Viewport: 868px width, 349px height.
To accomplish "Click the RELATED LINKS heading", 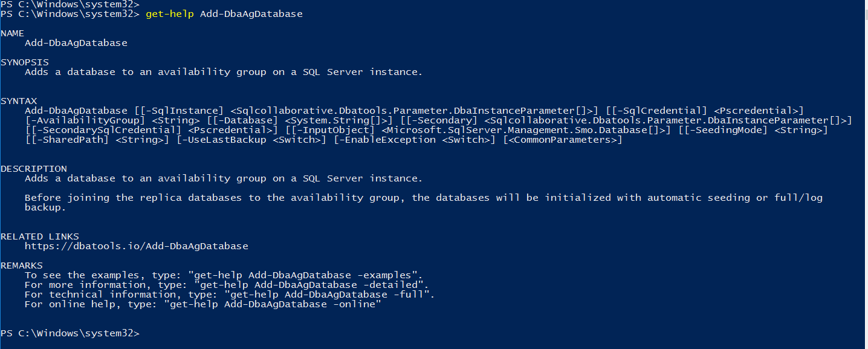I will [x=40, y=236].
